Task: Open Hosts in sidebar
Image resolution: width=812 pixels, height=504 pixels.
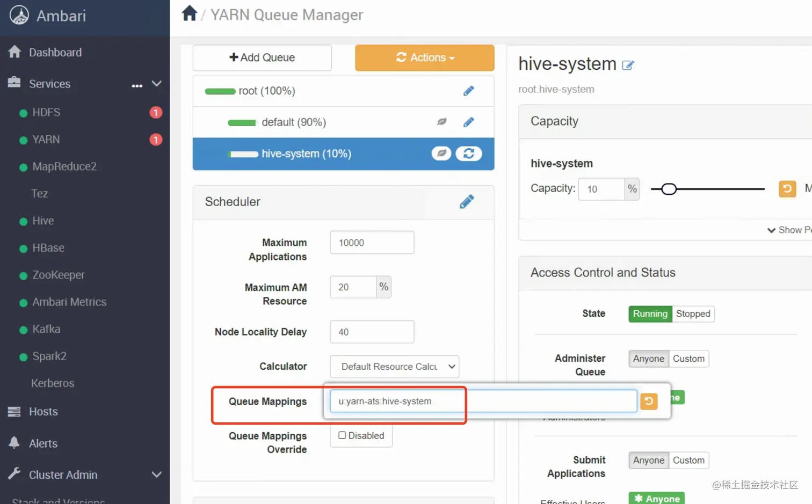Action: (x=43, y=412)
